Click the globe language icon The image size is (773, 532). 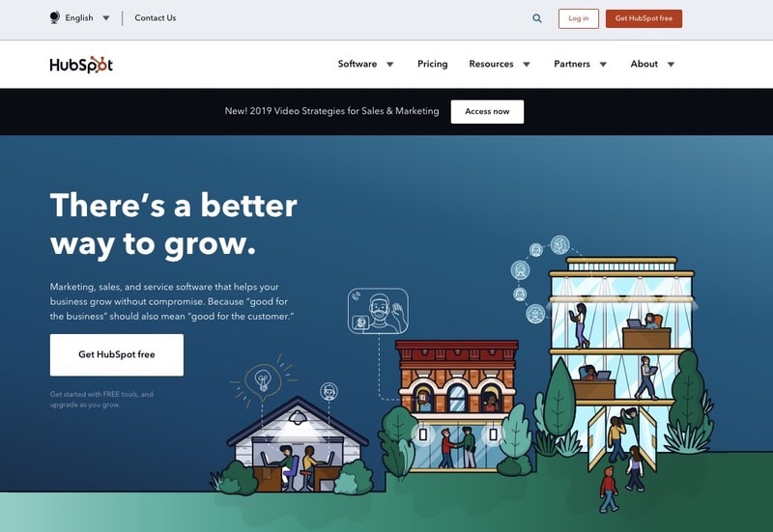55,17
